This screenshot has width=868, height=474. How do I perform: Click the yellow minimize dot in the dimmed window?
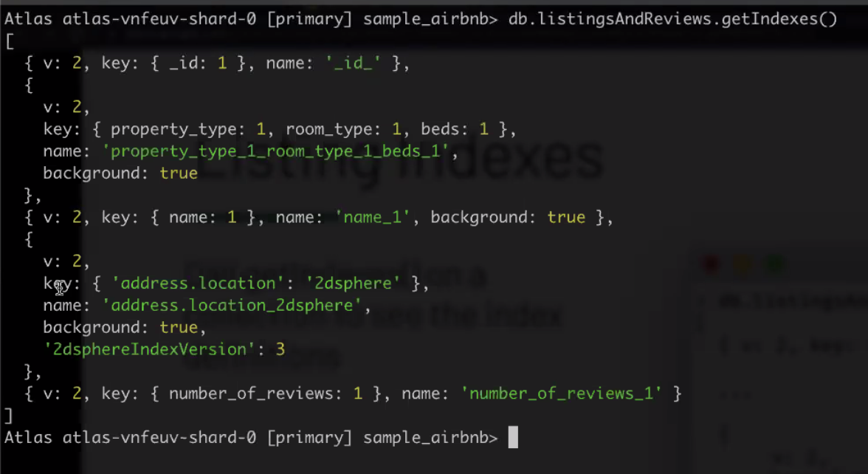pyautogui.click(x=743, y=263)
